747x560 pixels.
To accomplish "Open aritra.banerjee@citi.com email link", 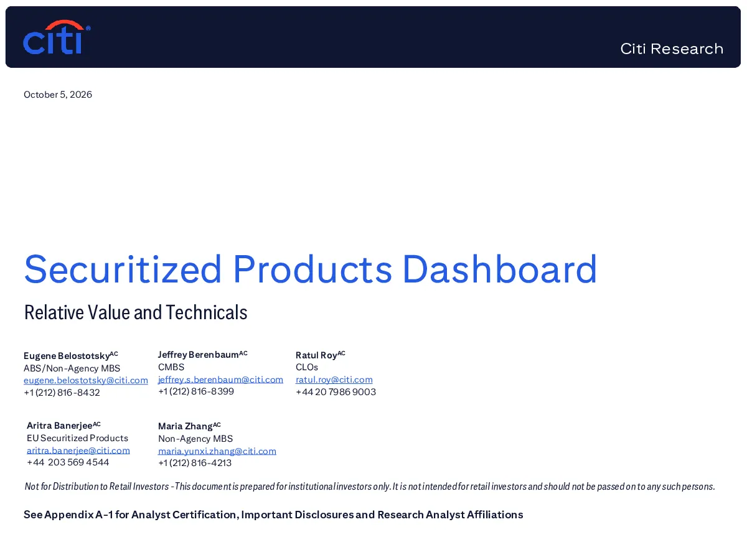I will 78,450.
